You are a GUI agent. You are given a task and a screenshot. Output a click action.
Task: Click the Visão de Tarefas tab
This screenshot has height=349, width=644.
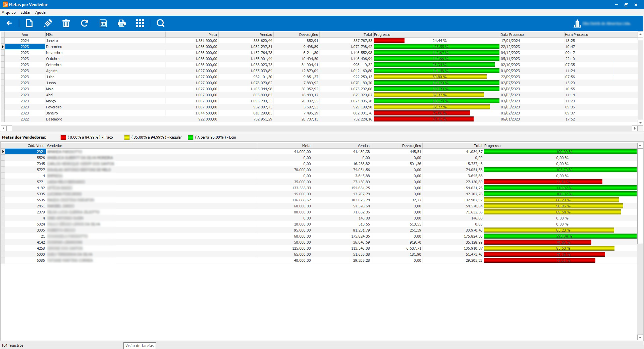click(140, 345)
